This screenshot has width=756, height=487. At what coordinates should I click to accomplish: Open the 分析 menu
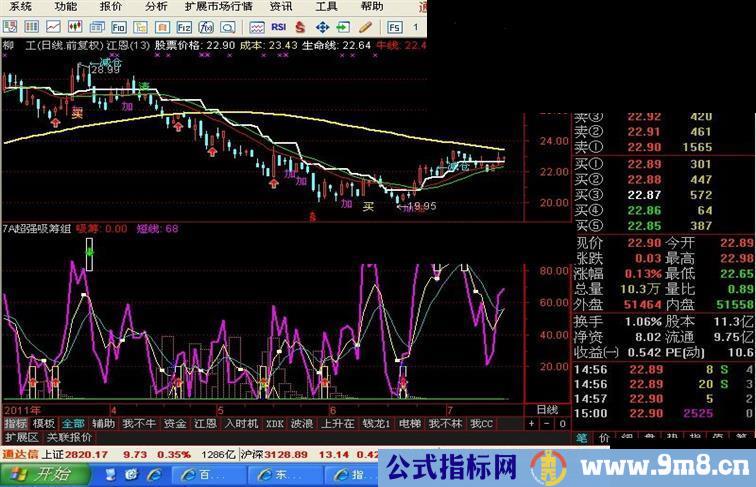(x=156, y=6)
